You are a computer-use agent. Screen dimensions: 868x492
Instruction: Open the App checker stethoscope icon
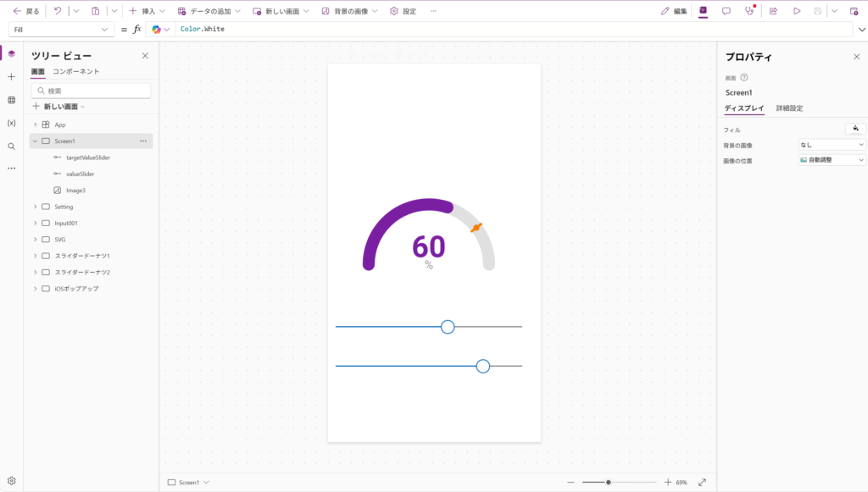[x=749, y=11]
